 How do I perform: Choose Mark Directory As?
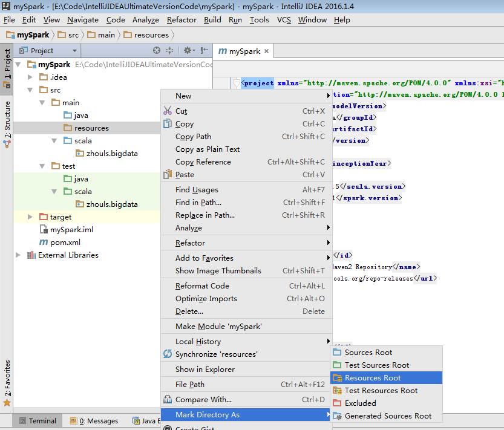(x=246, y=414)
